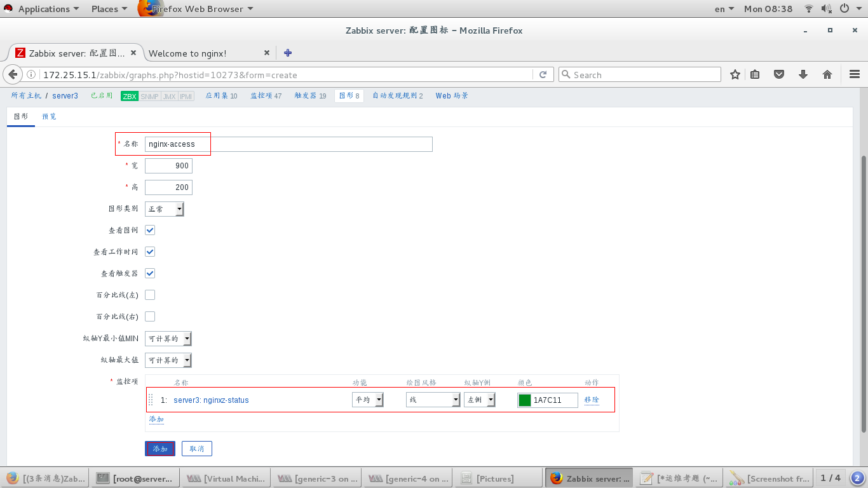Click the 名称 name input field

point(288,144)
